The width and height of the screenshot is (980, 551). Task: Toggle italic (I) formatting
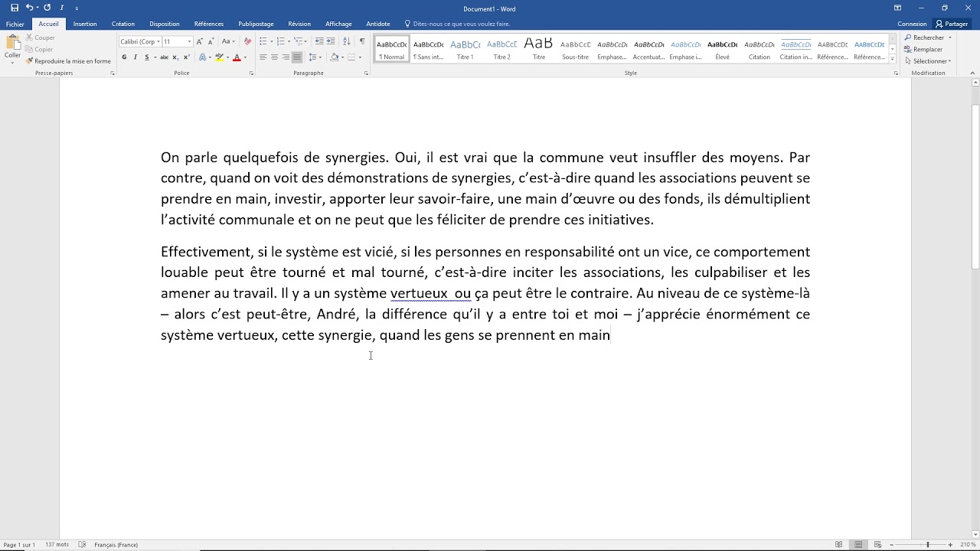point(136,57)
